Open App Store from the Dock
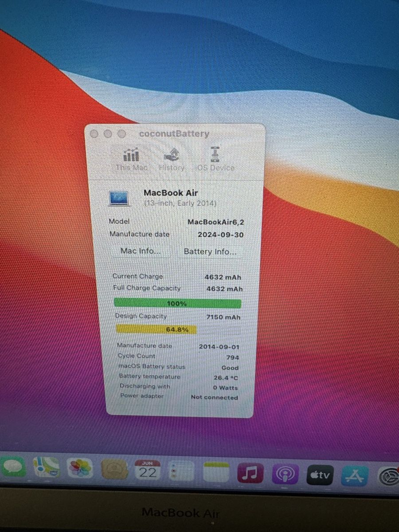Image resolution: width=399 pixels, height=532 pixels. tap(355, 475)
